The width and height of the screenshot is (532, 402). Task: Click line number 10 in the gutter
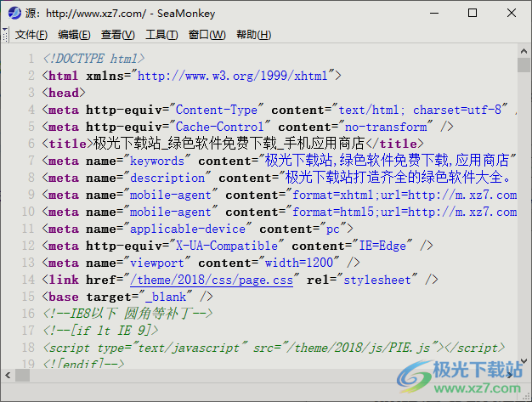pyautogui.click(x=28, y=212)
